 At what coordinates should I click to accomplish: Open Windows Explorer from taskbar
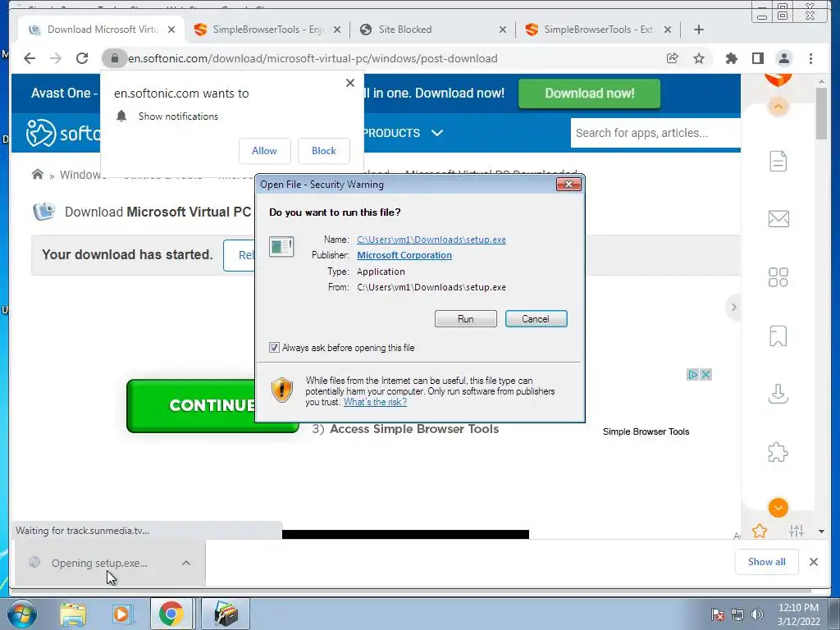point(73,614)
